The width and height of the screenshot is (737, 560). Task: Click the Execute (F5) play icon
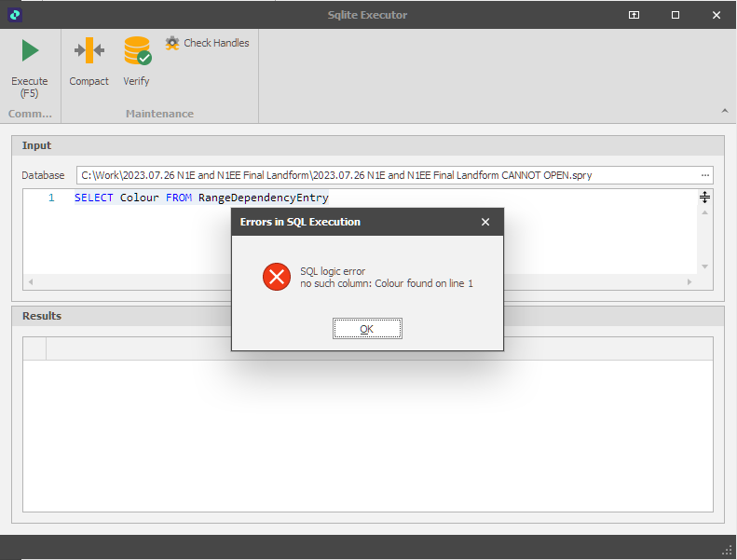point(30,51)
